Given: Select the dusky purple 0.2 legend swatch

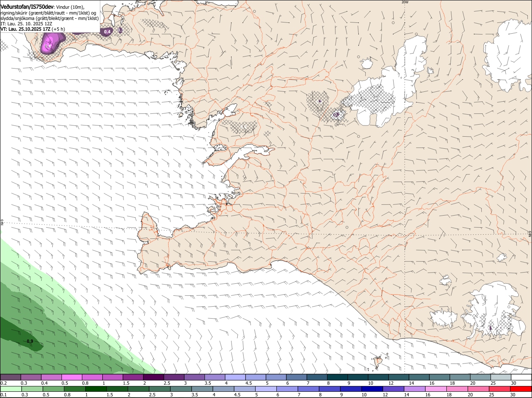Looking at the screenshot, I should [x=11, y=377].
